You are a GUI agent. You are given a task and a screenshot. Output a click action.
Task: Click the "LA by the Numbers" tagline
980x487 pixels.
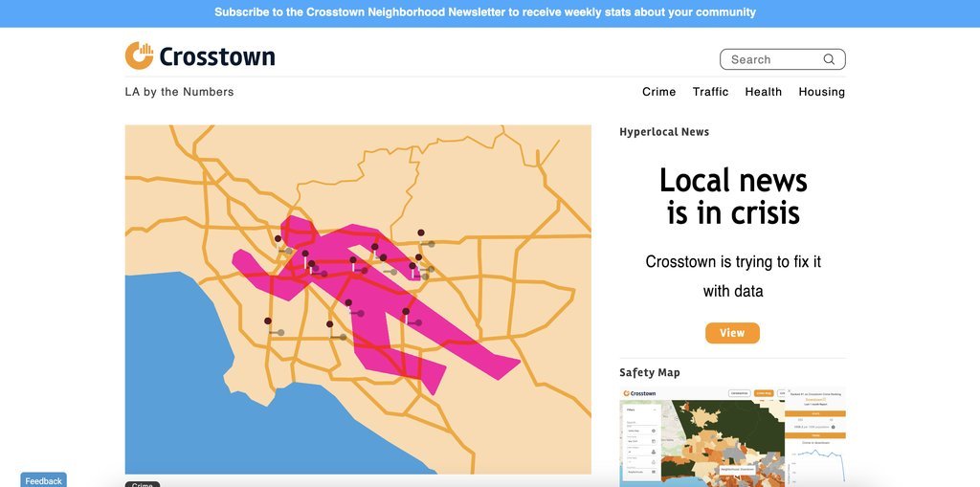[x=179, y=92]
